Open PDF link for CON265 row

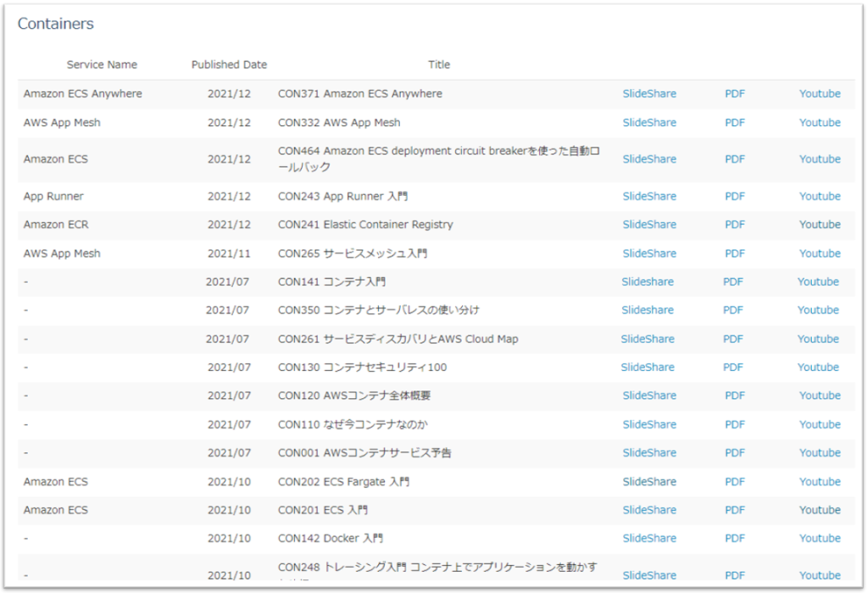click(x=735, y=253)
